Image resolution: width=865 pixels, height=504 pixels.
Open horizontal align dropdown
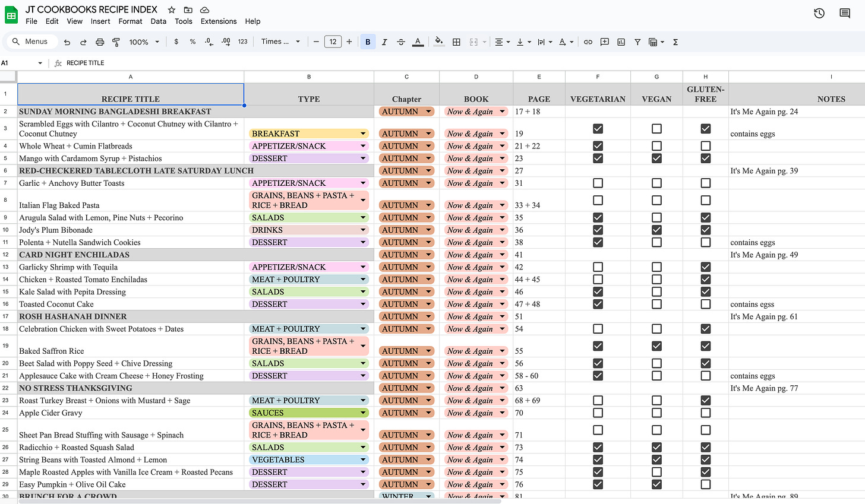pos(503,42)
